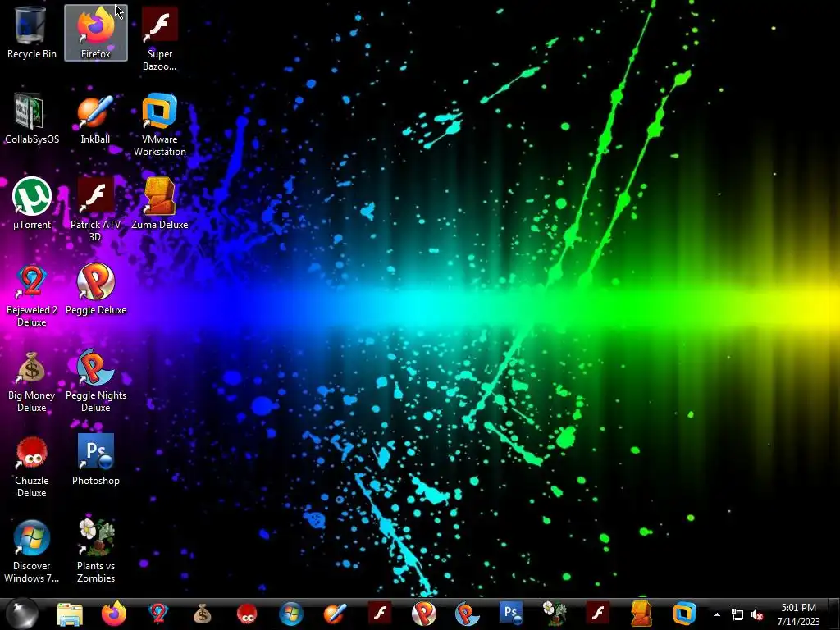840x630 pixels.
Task: Open the Start menu orb
Action: (22, 614)
